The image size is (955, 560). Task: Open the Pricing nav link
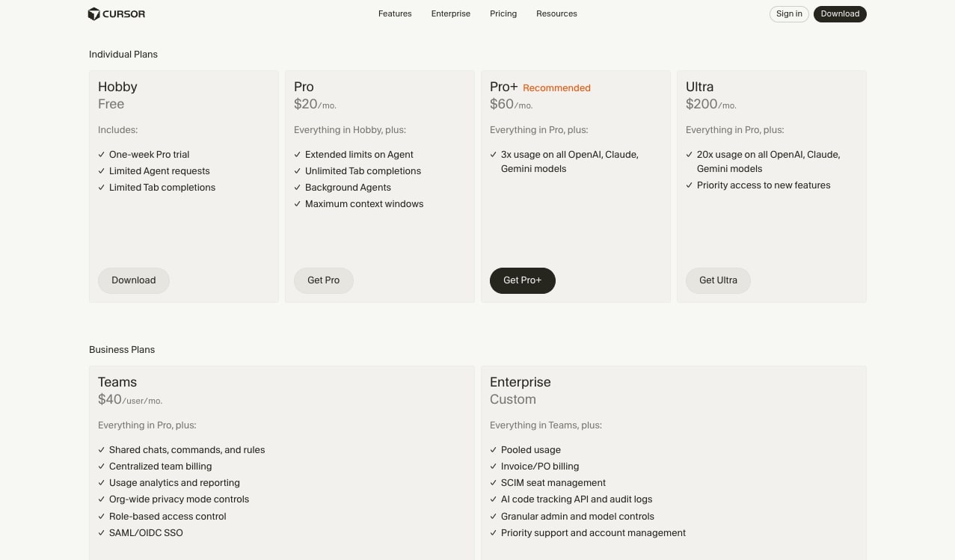503,13
